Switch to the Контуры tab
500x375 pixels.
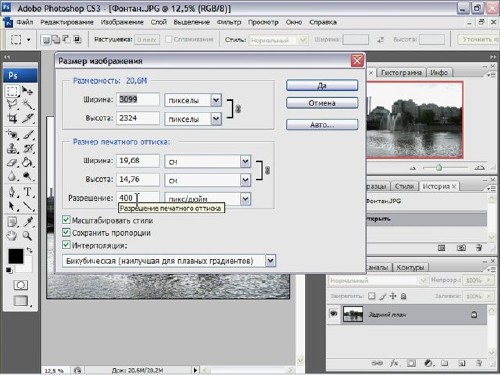[x=410, y=267]
